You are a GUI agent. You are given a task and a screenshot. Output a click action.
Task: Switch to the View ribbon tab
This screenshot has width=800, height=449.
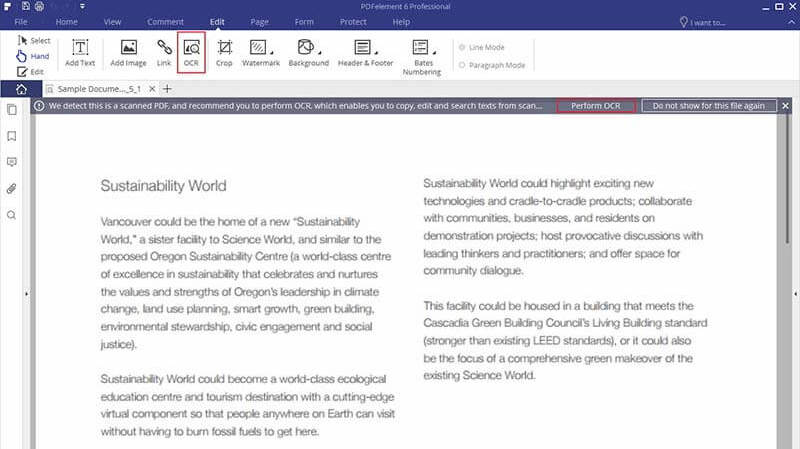(x=112, y=22)
